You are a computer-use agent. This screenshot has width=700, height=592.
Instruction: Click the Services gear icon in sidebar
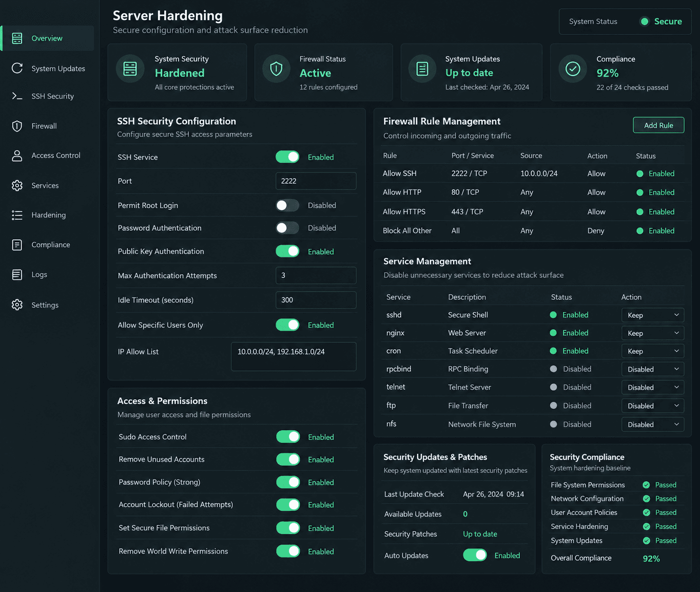[17, 185]
